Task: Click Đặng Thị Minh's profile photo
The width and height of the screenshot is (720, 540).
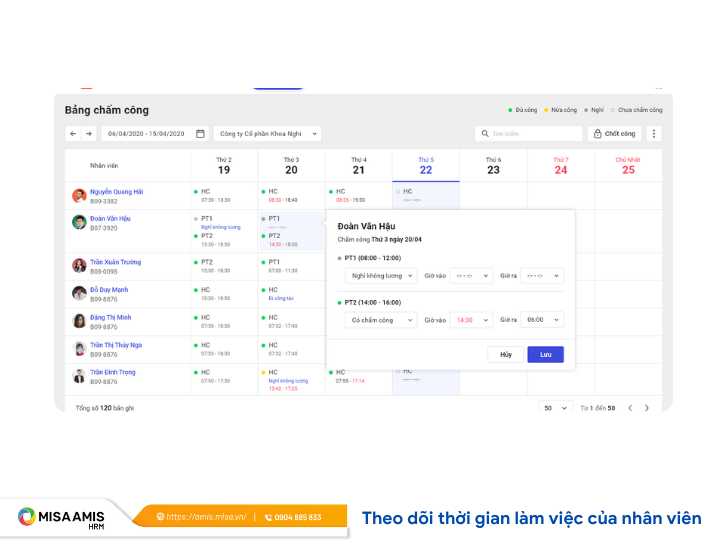Action: 79,321
